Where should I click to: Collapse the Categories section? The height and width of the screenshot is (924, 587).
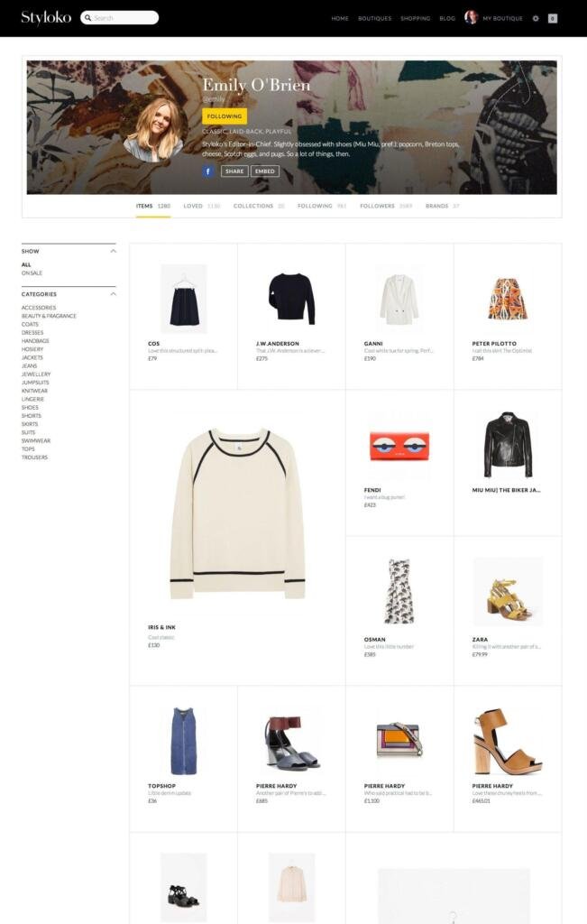click(113, 294)
